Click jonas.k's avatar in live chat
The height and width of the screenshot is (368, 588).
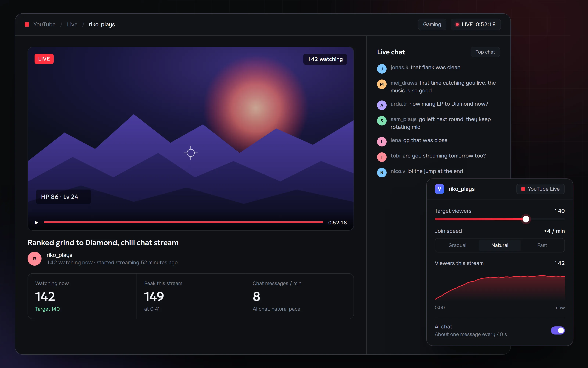[382, 69]
